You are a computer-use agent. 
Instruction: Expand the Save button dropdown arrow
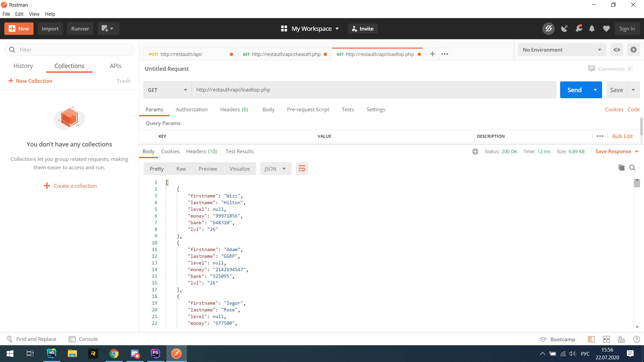pos(633,90)
